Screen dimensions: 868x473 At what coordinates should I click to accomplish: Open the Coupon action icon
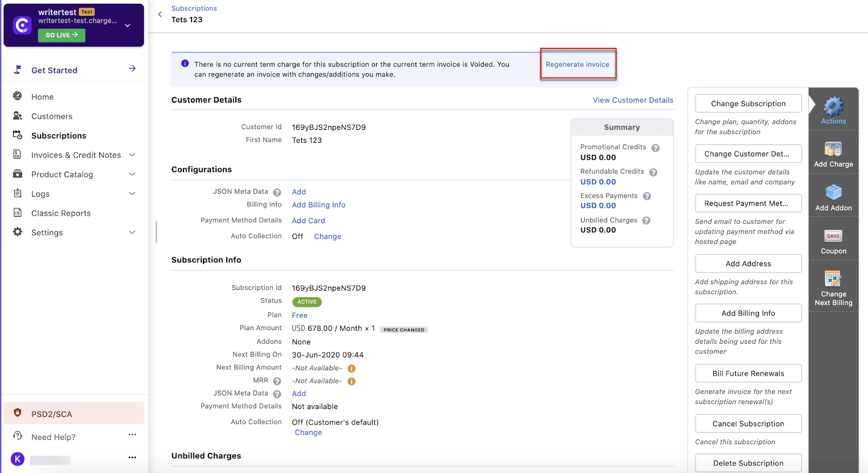tap(833, 236)
